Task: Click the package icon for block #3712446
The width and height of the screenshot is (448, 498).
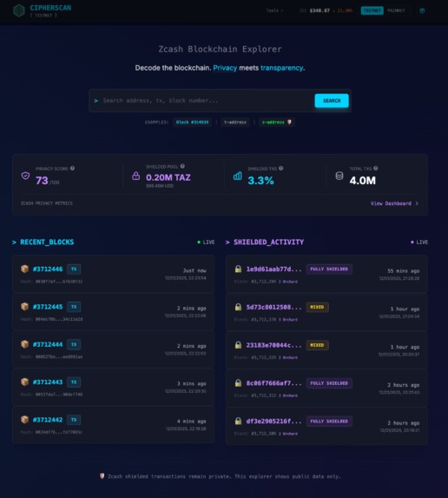Action: tap(25, 269)
